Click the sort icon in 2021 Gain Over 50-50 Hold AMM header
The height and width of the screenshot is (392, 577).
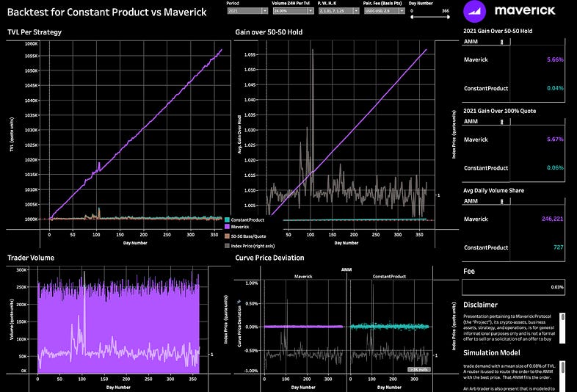[502, 42]
